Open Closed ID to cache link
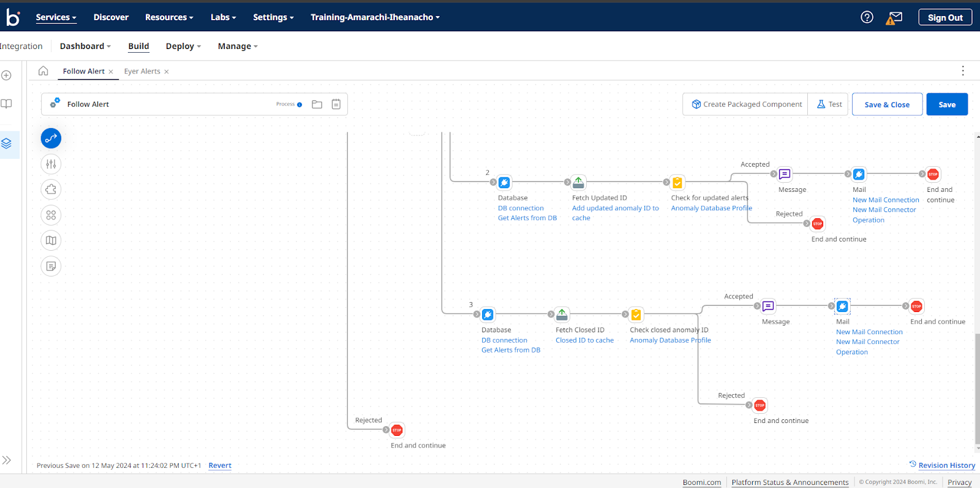The image size is (980, 488). 584,340
